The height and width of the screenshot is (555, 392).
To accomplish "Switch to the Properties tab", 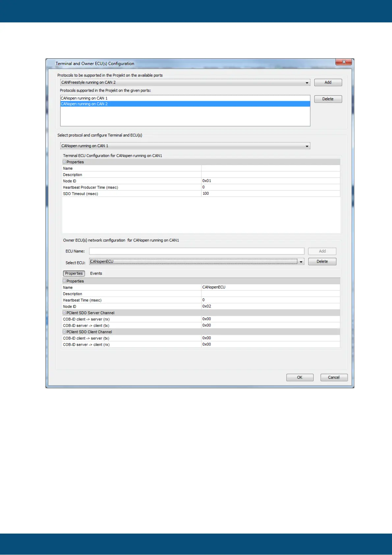I will (x=74, y=274).
